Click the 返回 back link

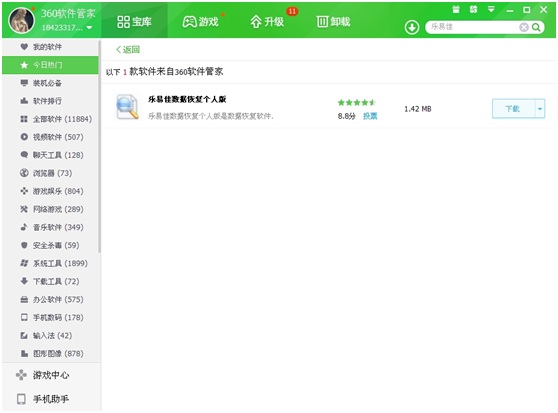[x=128, y=49]
